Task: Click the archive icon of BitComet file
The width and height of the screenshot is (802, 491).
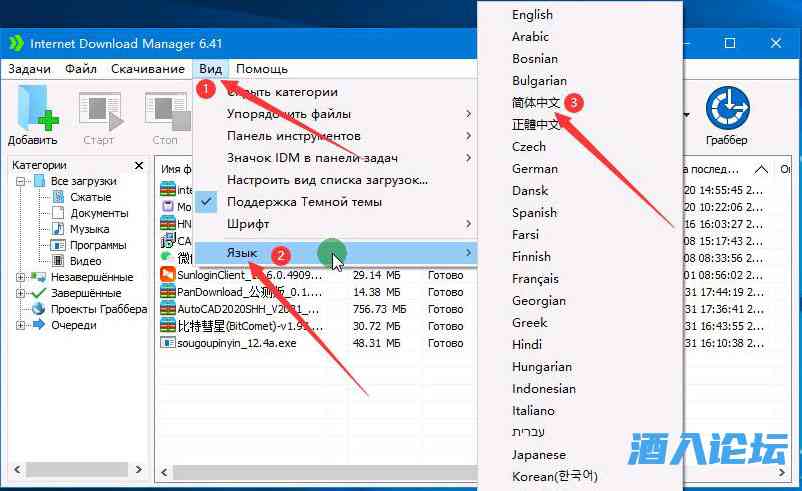Action: [168, 326]
